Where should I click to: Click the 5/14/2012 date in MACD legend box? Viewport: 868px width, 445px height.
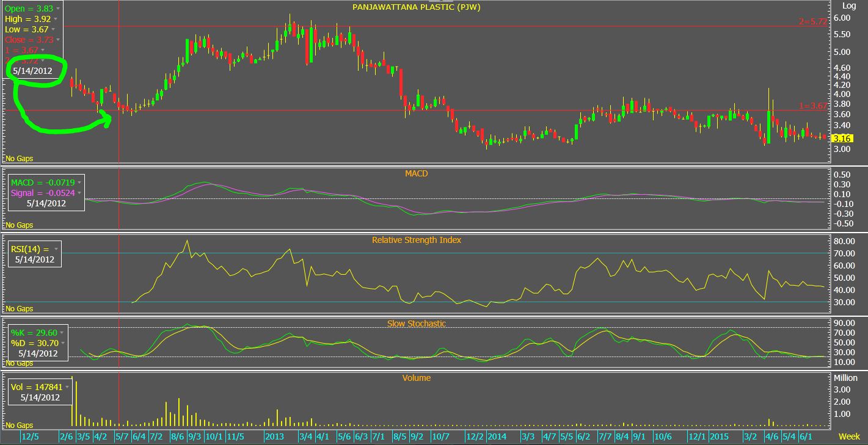click(x=46, y=203)
